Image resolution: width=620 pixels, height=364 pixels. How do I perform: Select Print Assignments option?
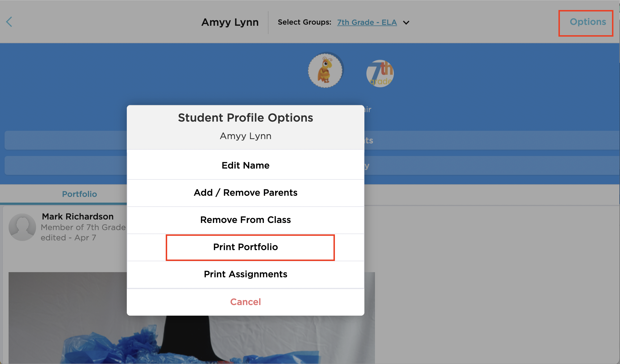(x=245, y=274)
